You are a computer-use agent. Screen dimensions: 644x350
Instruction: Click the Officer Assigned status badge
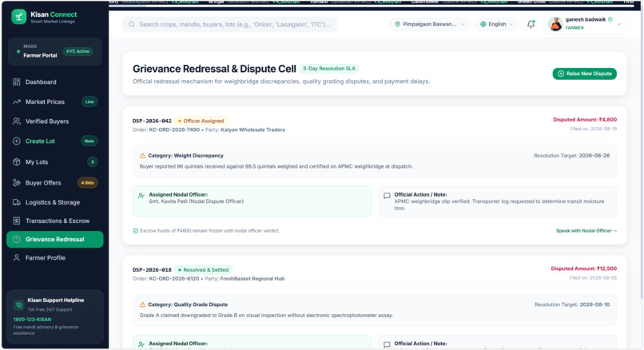tap(201, 121)
